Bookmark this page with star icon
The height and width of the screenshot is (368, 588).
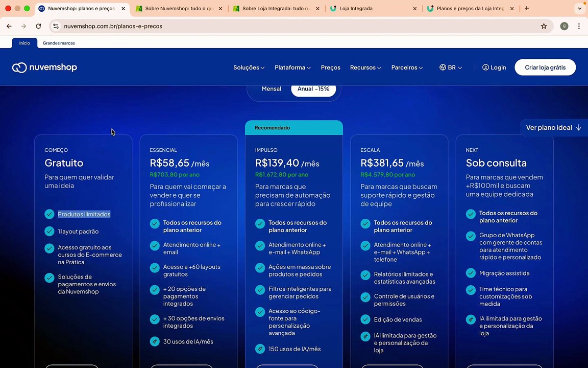click(544, 26)
